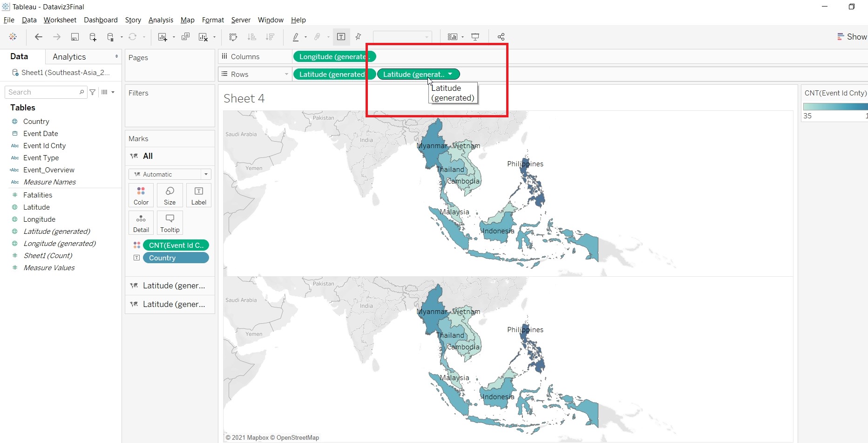Click the Search field in Data pane
Screen dimensions: 868x443
[43, 92]
